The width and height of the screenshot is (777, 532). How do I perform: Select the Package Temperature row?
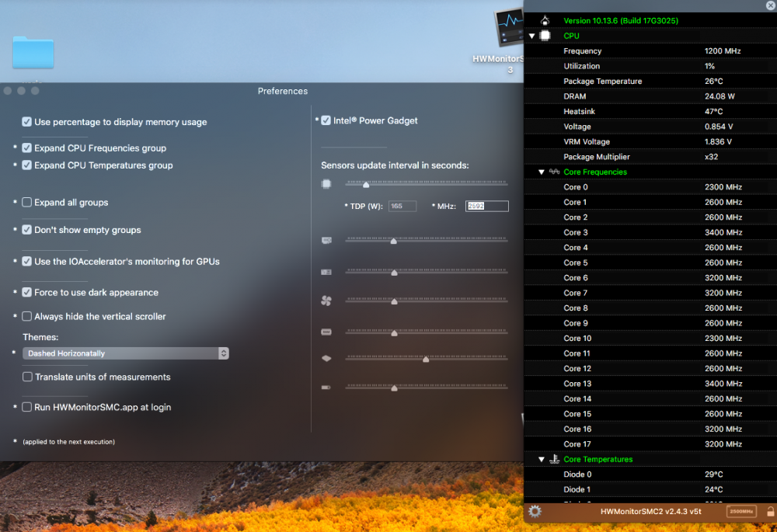[x=650, y=82]
